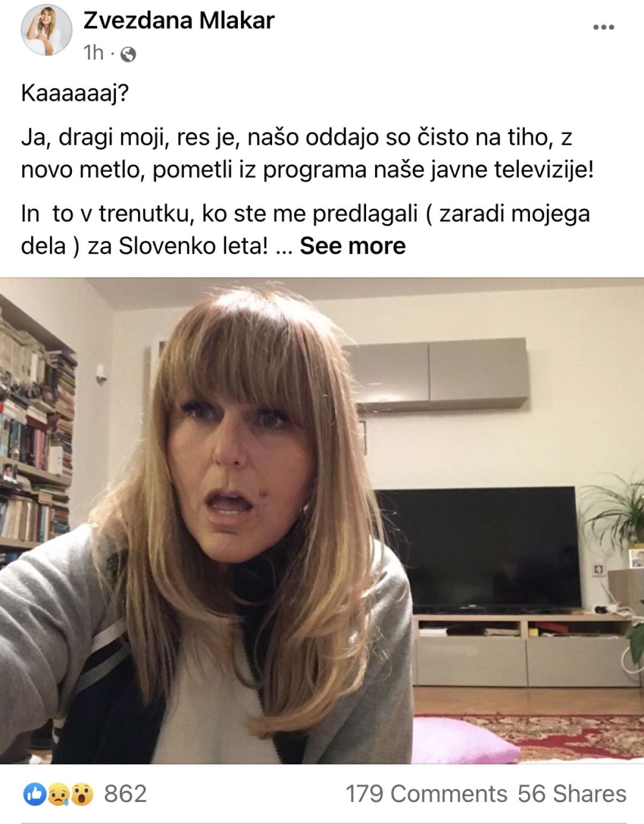Click the paragraph mentioning Slovenko leta
The width and height of the screenshot is (644, 824).
tap(305, 230)
